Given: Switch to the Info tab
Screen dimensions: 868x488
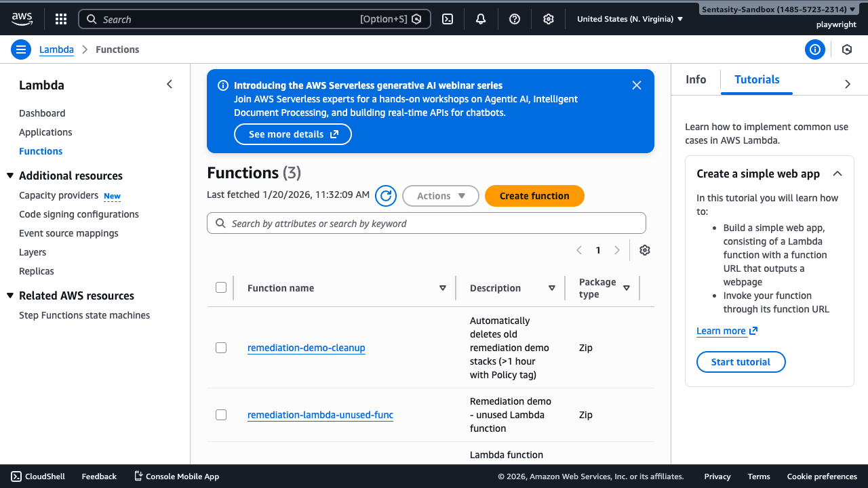Looking at the screenshot, I should (696, 79).
